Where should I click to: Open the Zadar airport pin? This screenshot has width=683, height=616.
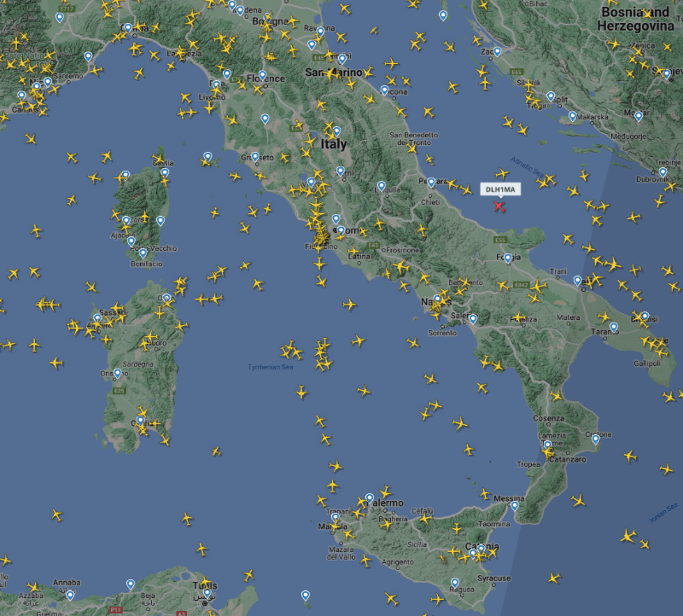[497, 52]
